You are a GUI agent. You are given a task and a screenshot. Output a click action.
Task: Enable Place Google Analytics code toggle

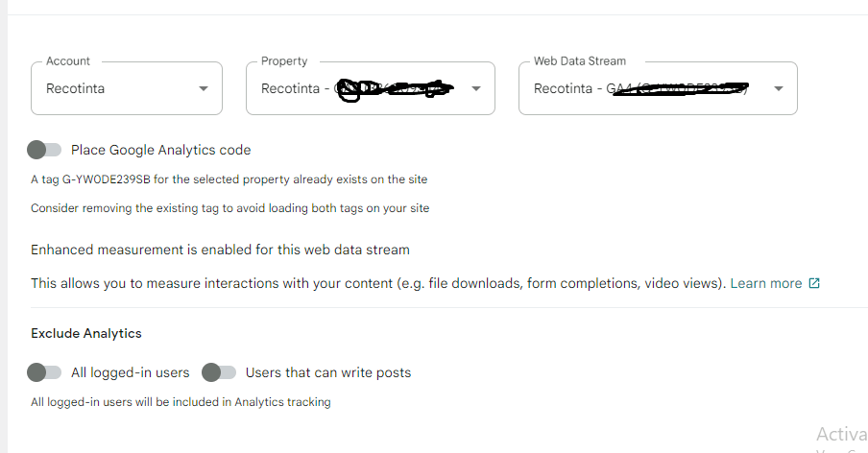pyautogui.click(x=44, y=150)
